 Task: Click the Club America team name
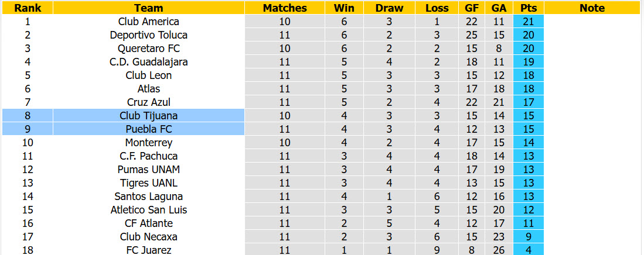tap(149, 21)
